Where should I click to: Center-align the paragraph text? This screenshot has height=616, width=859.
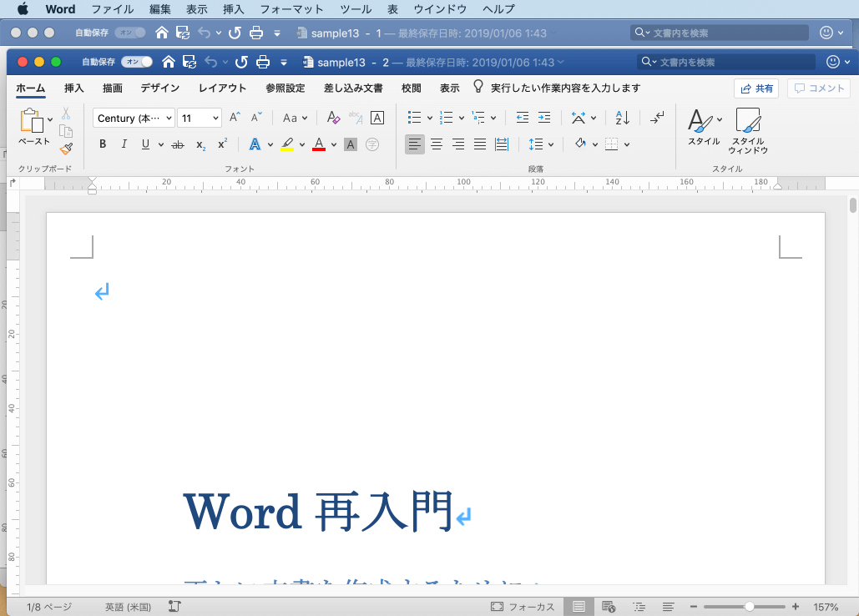tap(437, 144)
